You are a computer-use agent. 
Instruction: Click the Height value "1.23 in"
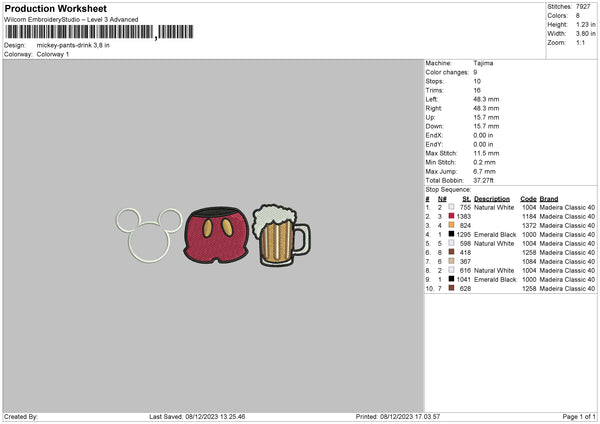tap(585, 24)
